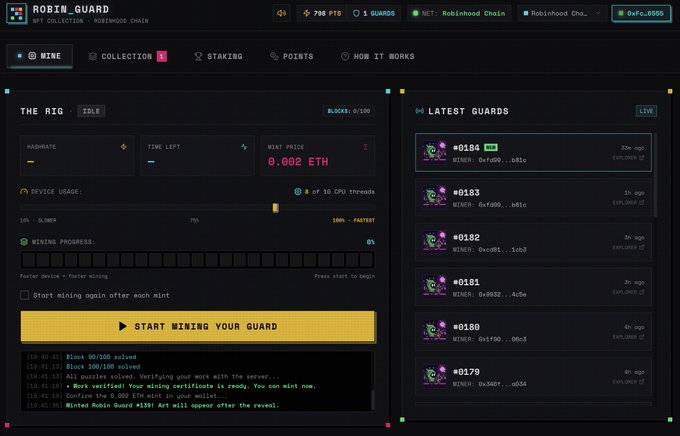Click the #0180 guard thumbnail
This screenshot has height=436, width=680.
[435, 331]
